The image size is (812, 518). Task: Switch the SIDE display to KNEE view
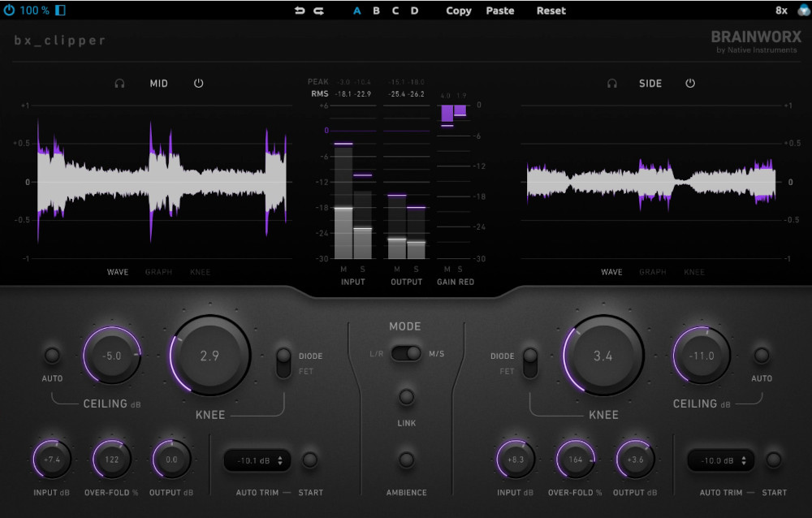[694, 272]
